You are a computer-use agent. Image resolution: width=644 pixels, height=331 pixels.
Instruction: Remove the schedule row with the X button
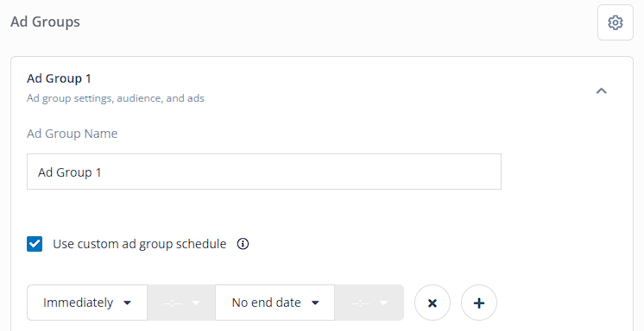coord(432,303)
